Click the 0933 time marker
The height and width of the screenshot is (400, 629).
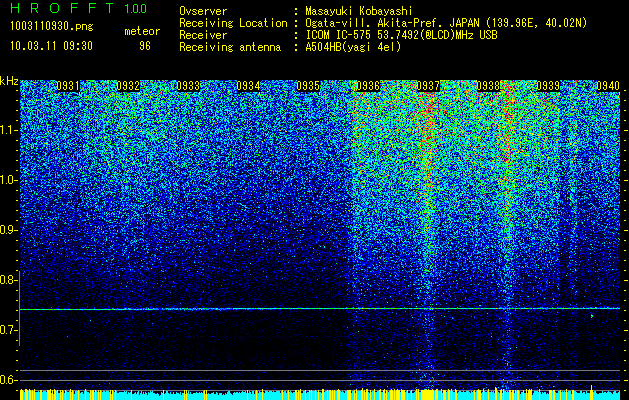pyautogui.click(x=188, y=86)
